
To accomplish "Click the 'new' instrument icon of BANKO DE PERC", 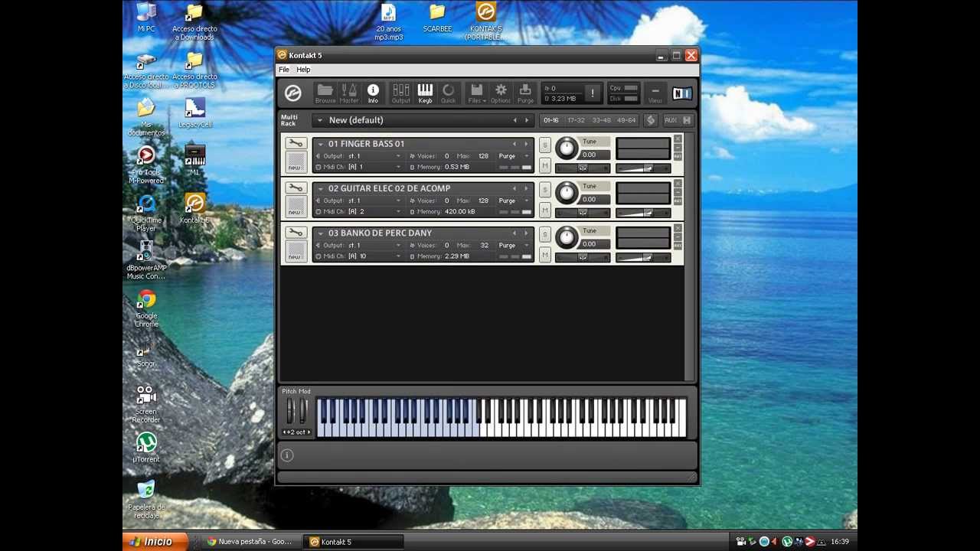I will [296, 251].
